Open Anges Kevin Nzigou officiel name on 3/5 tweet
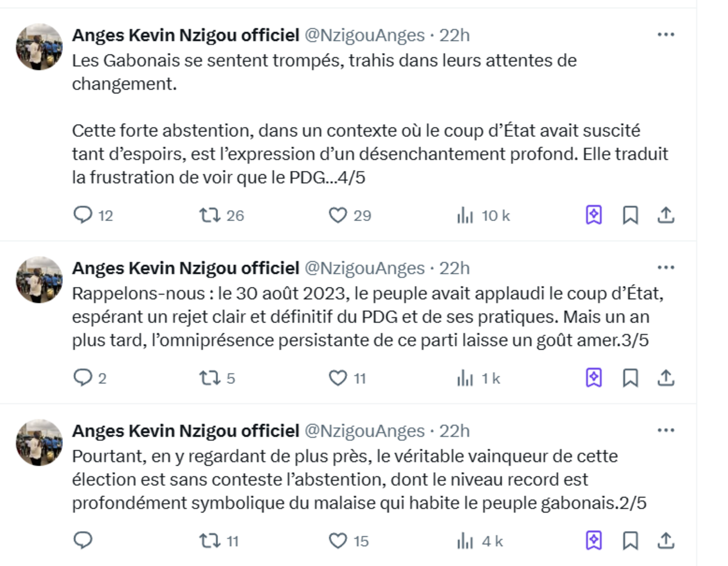 186,268
